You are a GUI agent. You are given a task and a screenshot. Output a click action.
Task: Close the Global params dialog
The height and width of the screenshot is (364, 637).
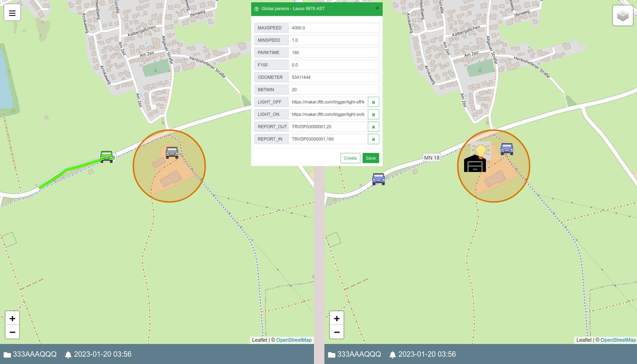[x=377, y=8]
